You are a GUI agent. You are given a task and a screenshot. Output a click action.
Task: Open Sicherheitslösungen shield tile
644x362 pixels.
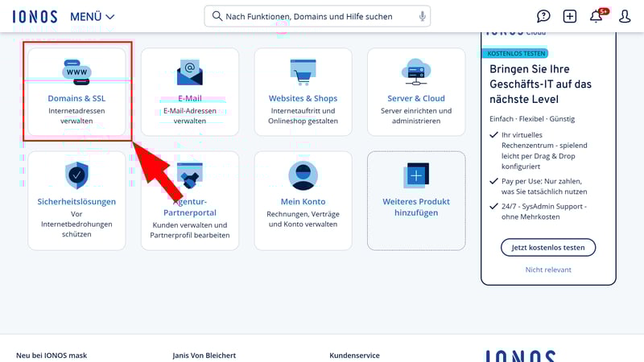pyautogui.click(x=76, y=200)
